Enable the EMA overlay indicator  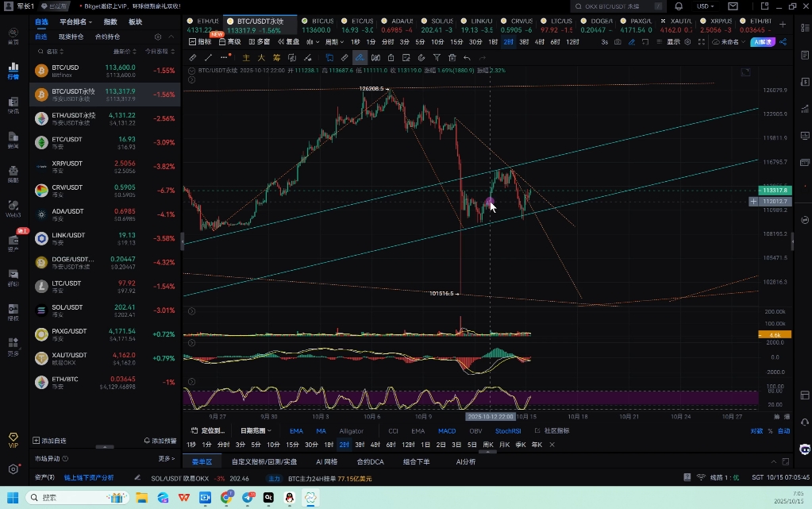[x=296, y=431]
